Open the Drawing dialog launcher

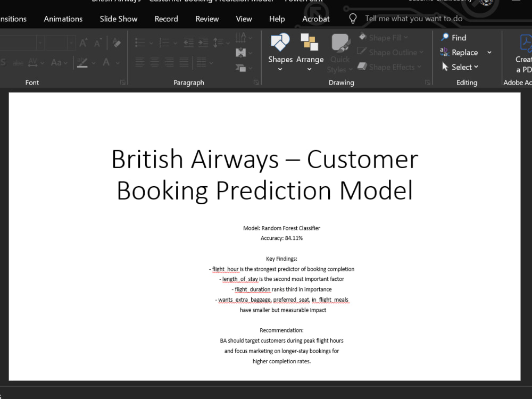click(x=428, y=82)
